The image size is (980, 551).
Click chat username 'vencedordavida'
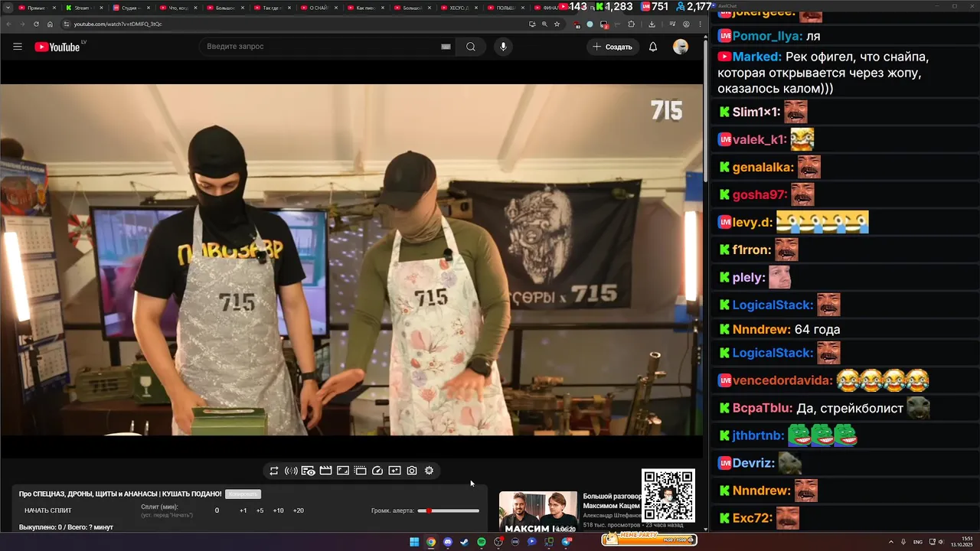tap(782, 381)
